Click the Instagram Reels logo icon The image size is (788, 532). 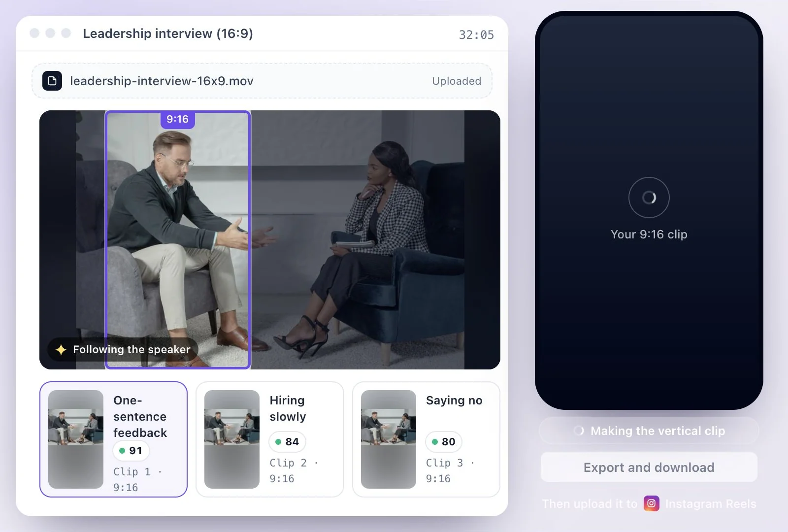click(652, 503)
